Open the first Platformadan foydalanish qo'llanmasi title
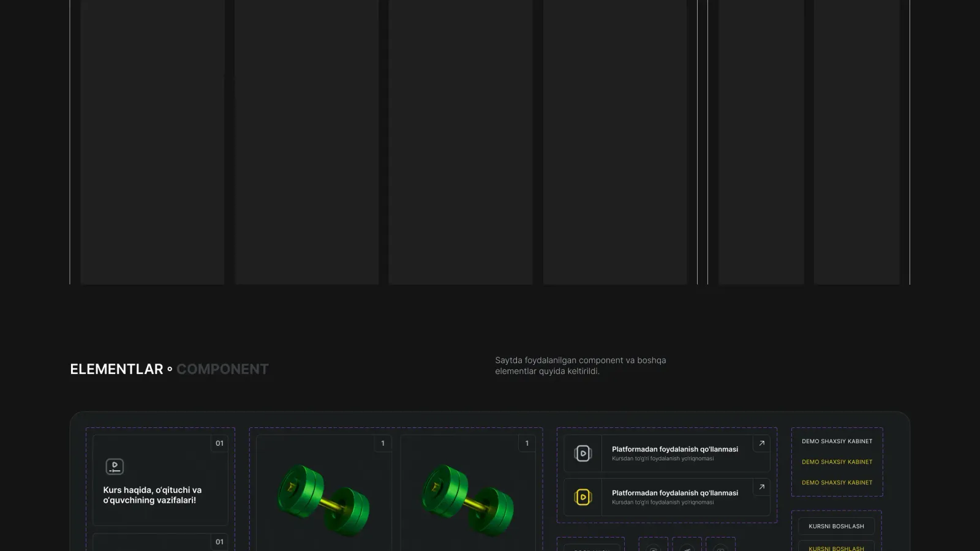 click(x=675, y=449)
